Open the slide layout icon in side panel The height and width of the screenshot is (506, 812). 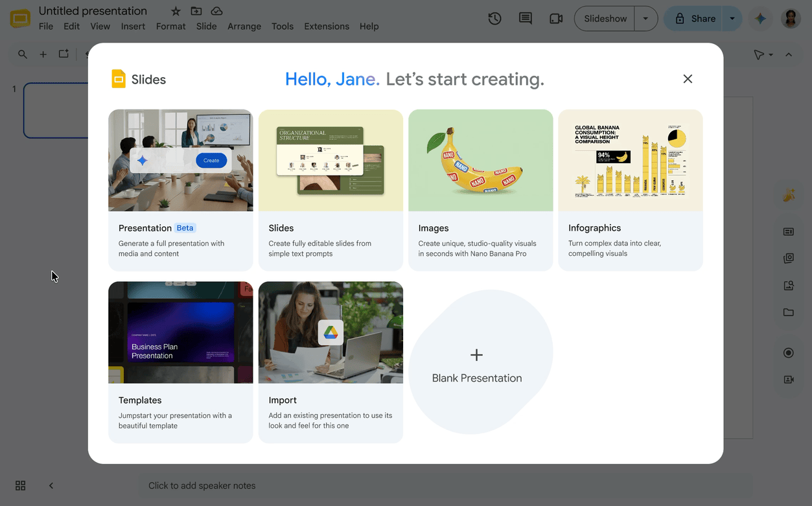tap(789, 231)
